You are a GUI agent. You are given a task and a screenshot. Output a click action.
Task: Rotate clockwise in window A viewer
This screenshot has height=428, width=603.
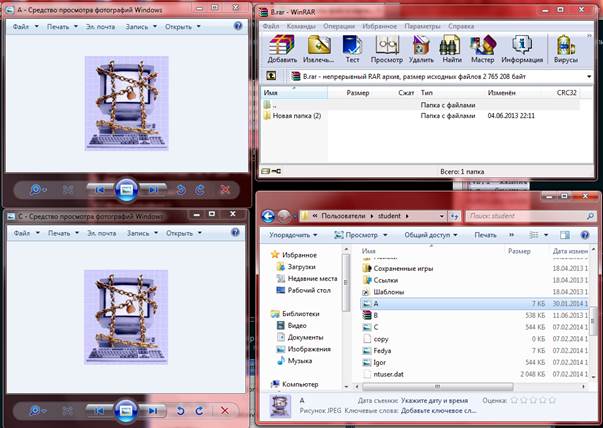(x=200, y=190)
